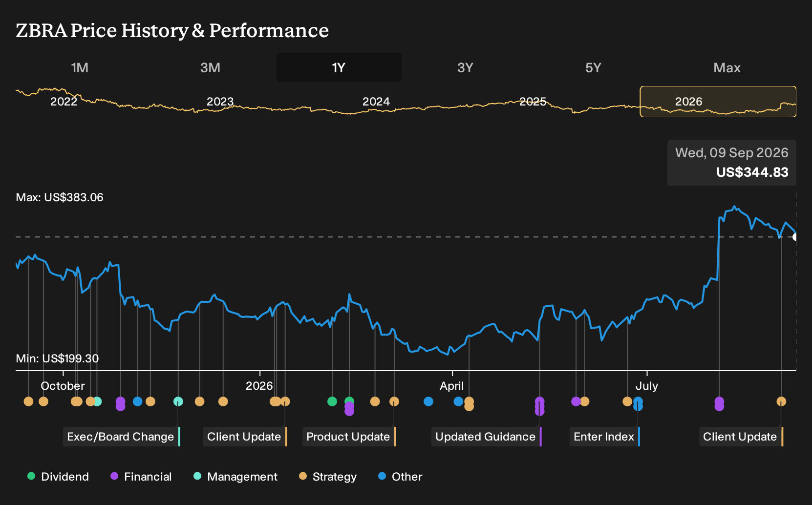Select the 1Y time range tab
The width and height of the screenshot is (812, 505).
coord(339,67)
